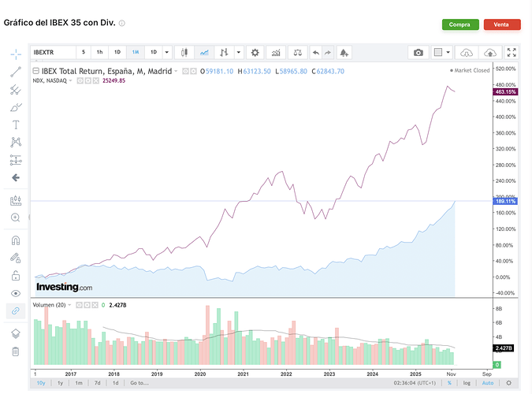Open chart style dropdown arrow
The height and width of the screenshot is (394, 532).
click(x=239, y=52)
